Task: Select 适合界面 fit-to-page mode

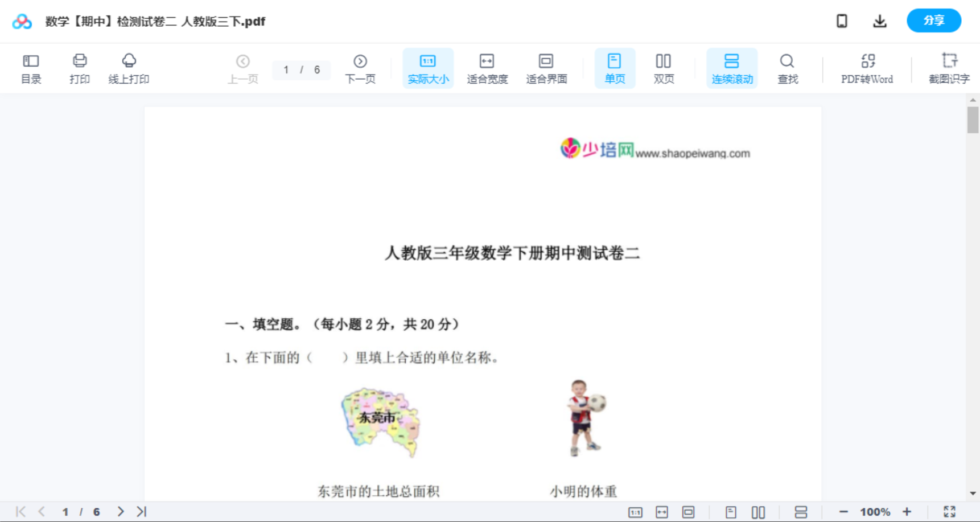Action: 547,68
